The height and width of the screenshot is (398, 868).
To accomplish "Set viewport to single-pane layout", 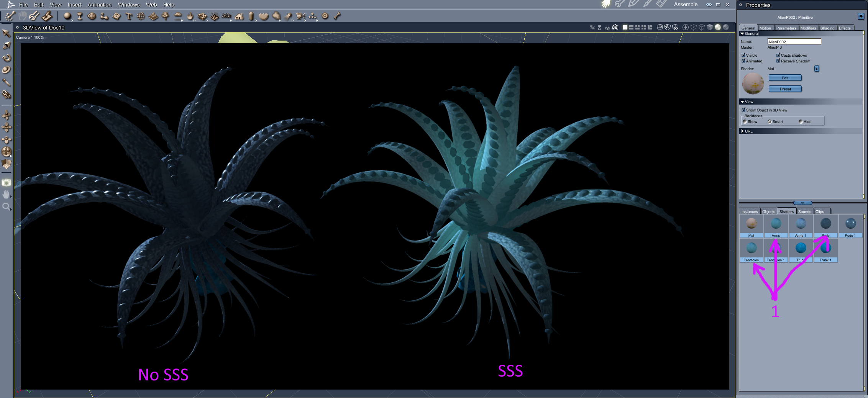I will click(x=625, y=28).
